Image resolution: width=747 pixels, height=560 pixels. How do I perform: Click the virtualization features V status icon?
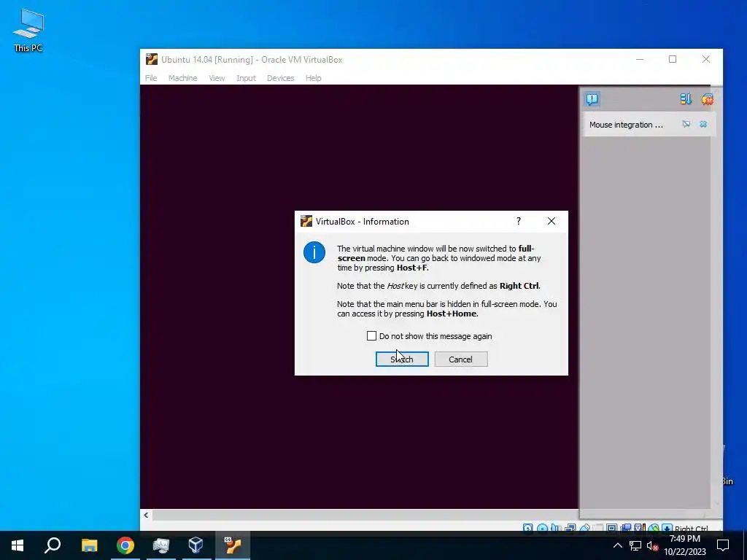[x=638, y=528]
